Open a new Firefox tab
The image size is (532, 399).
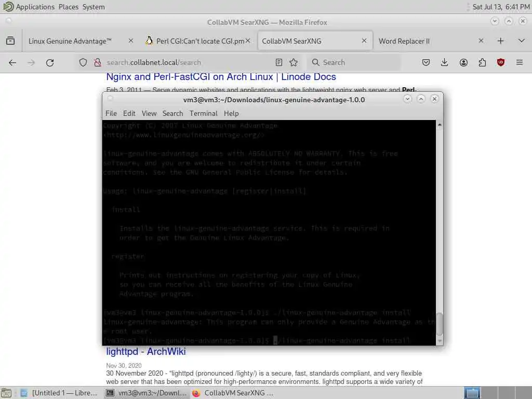[x=500, y=41]
